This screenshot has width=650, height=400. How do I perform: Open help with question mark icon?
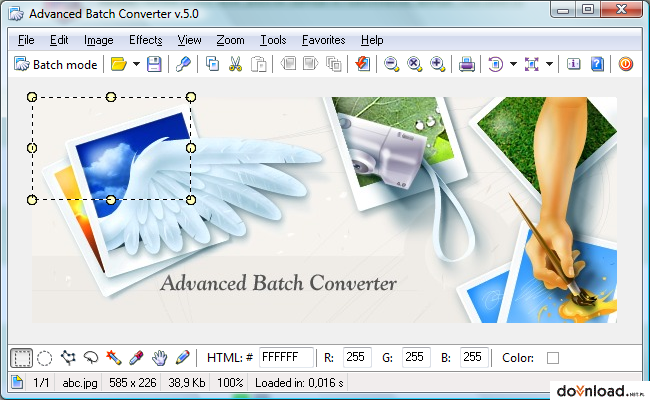597,64
